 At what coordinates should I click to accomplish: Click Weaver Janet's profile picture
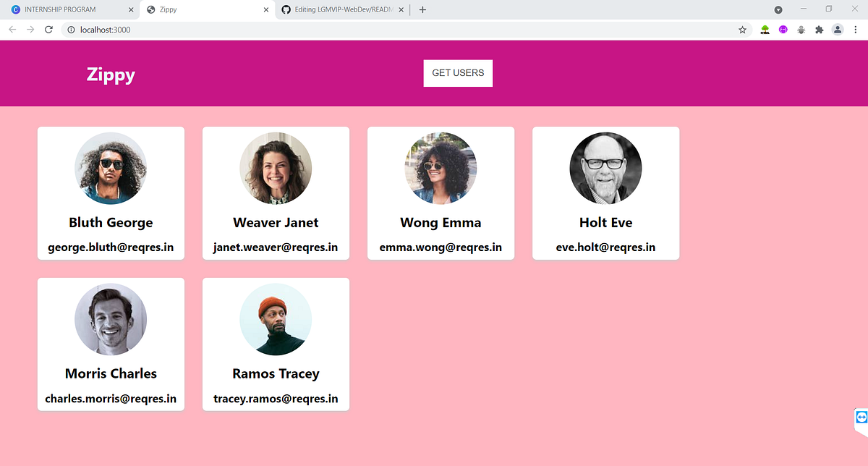276,168
